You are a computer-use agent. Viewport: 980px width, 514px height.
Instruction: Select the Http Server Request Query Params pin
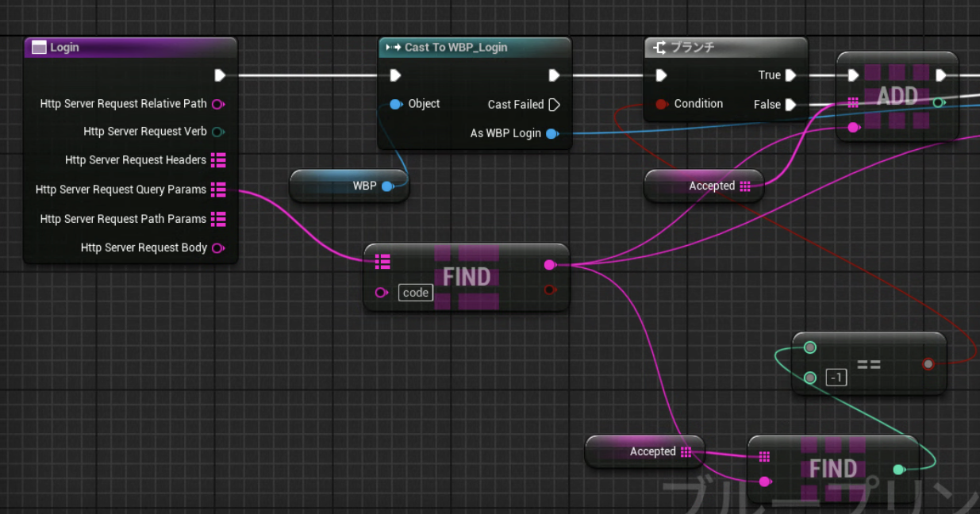click(218, 190)
